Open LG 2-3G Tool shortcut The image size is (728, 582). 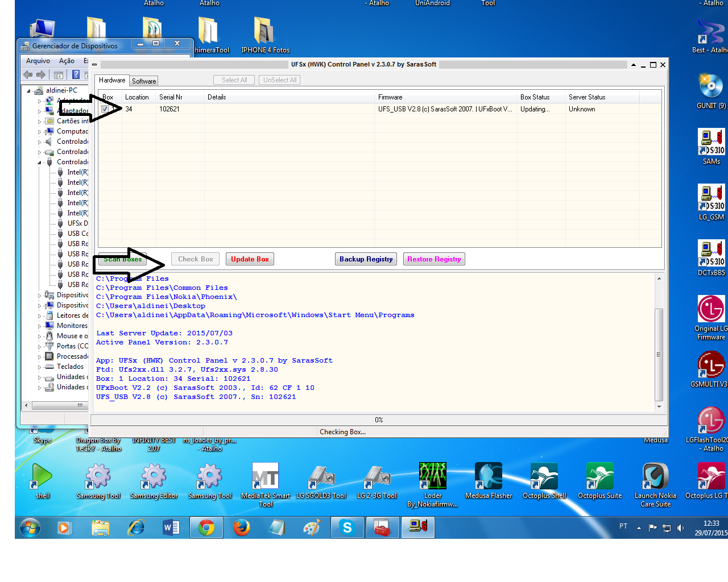pos(377,480)
